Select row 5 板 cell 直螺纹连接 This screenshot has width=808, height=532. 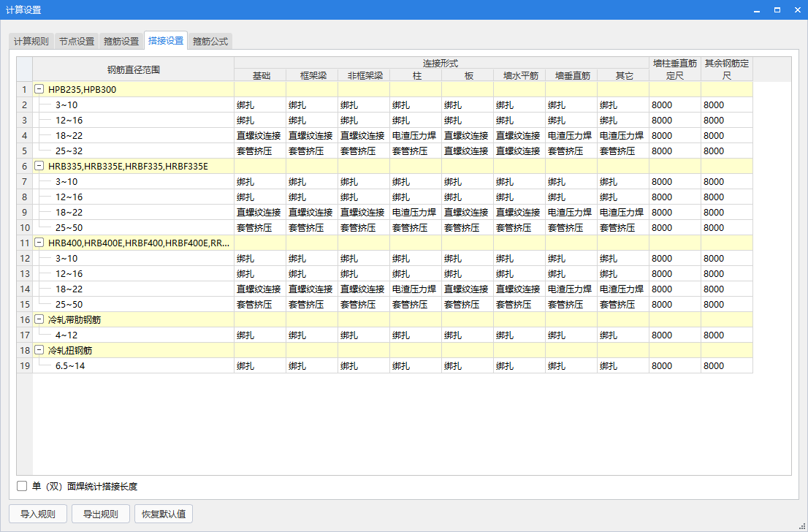coord(468,151)
